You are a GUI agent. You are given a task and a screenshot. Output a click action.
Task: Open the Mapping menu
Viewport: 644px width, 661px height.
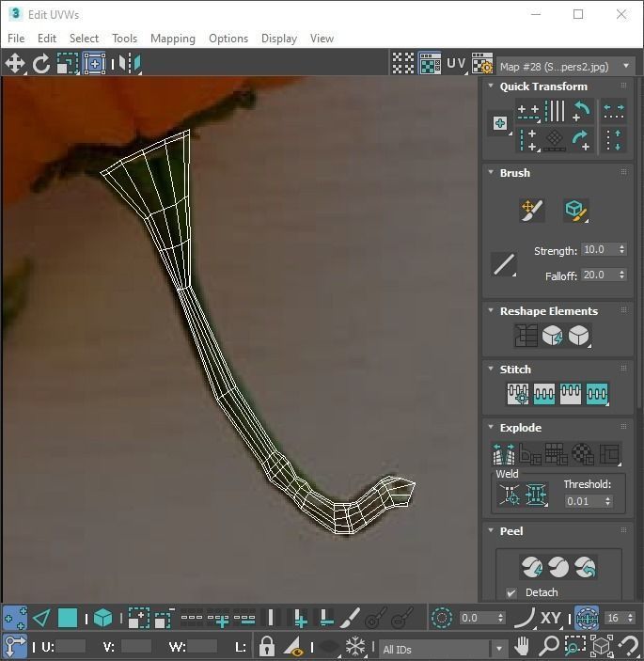tap(173, 39)
